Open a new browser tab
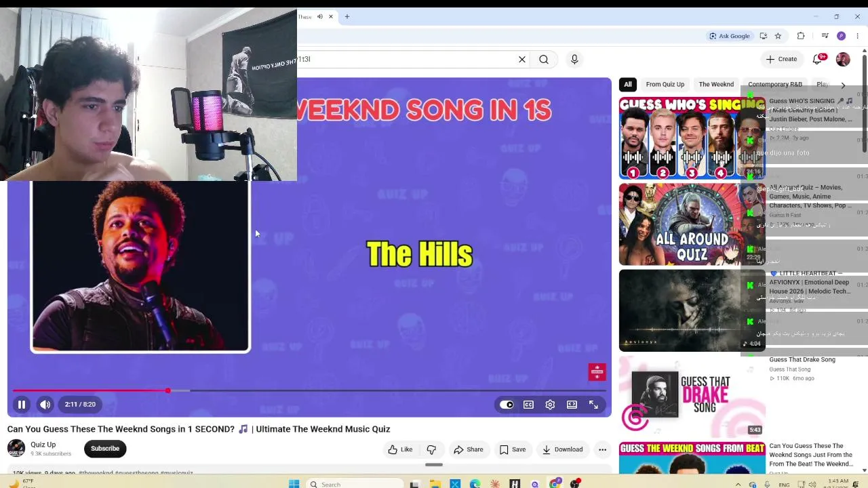Image resolution: width=868 pixels, height=488 pixels. pos(347,17)
